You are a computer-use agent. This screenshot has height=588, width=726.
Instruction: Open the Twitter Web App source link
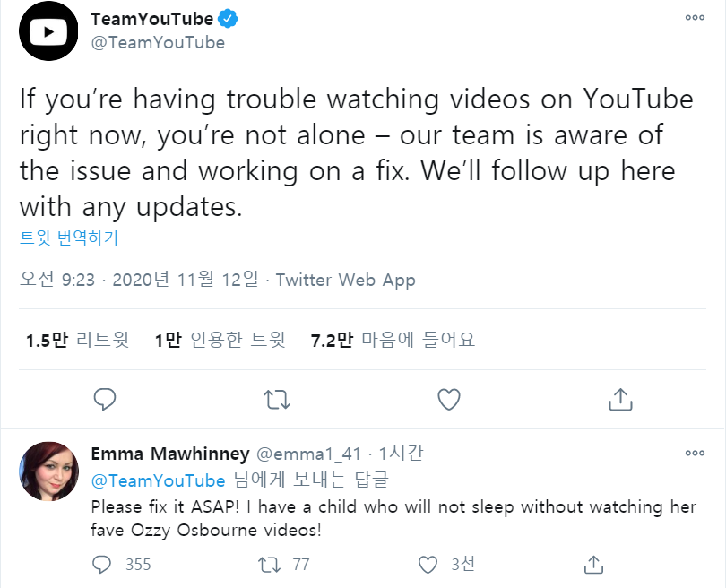tap(346, 280)
